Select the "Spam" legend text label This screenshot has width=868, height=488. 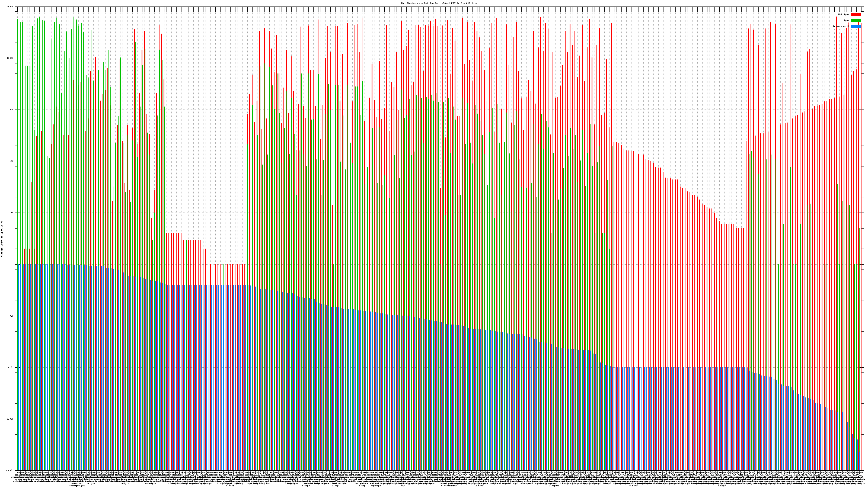click(846, 21)
